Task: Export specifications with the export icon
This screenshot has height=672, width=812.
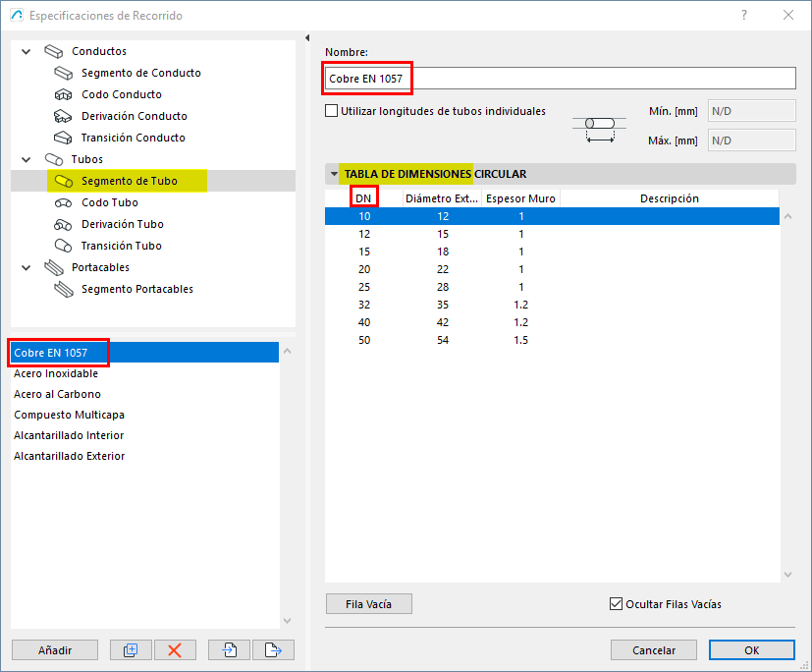Action: (x=273, y=649)
